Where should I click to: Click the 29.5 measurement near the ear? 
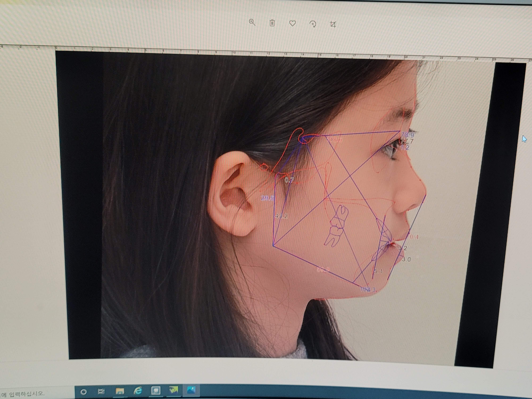(x=267, y=198)
